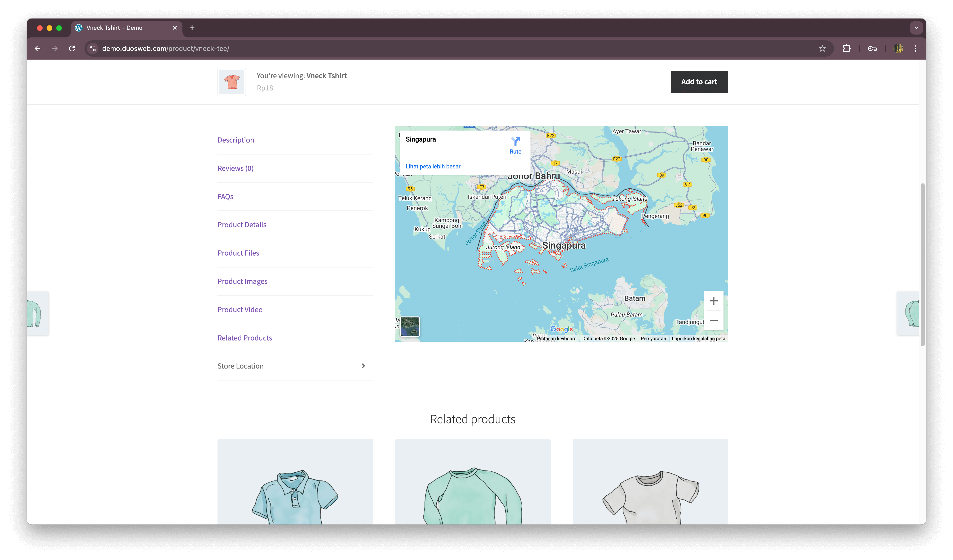Select the FAQs tab
Viewport: 953px width, 560px height.
pos(225,197)
